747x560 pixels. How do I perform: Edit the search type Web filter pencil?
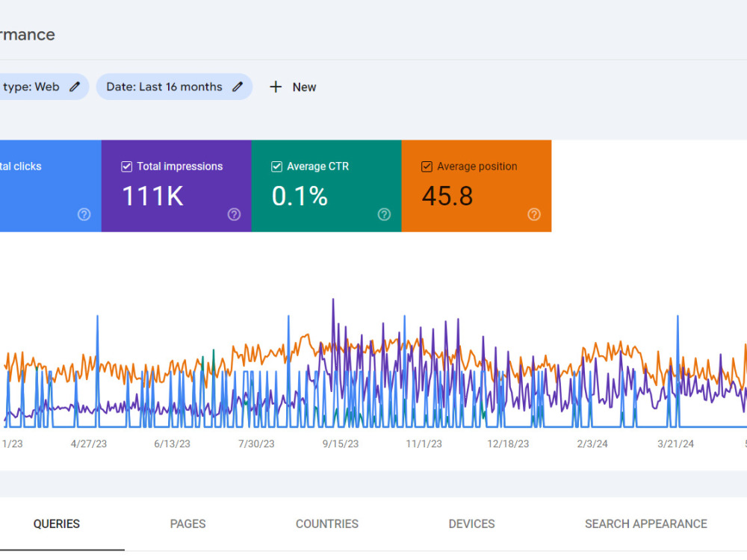[x=75, y=87]
